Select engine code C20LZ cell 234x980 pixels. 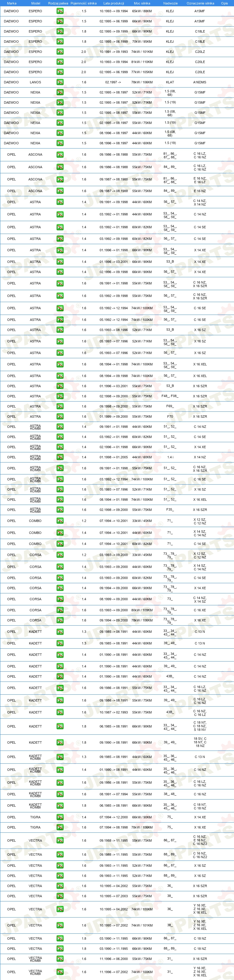pyautogui.click(x=200, y=52)
